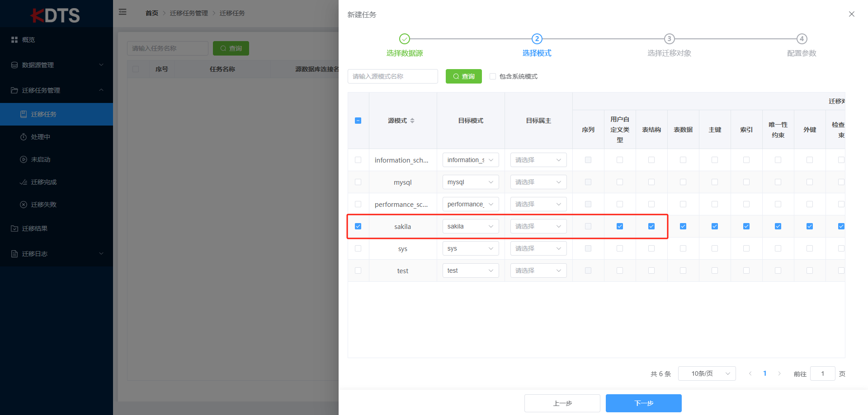Toggle the hamburger sidebar collapse icon
The image size is (868, 415).
(123, 12)
